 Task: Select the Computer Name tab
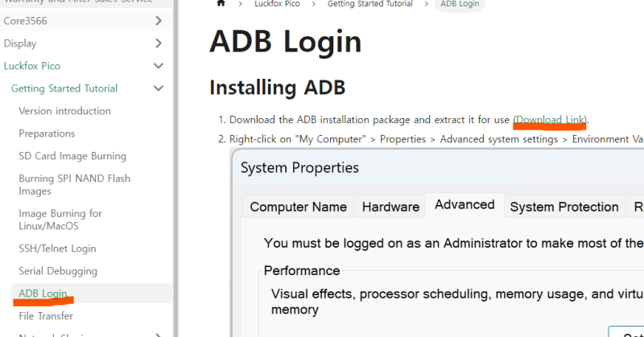point(298,207)
